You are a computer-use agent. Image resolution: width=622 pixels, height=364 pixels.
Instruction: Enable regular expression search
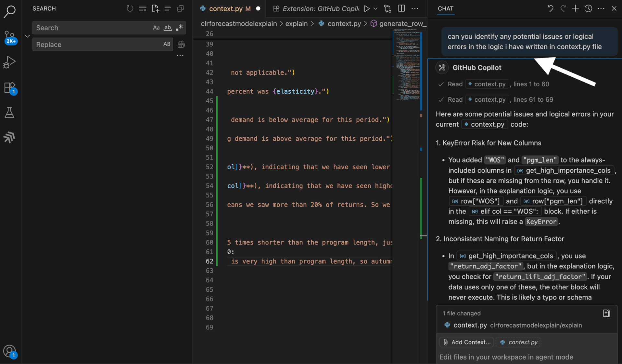pyautogui.click(x=179, y=28)
